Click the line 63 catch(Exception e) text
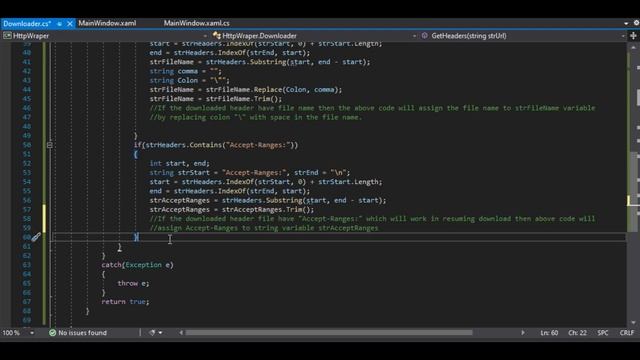 138,265
